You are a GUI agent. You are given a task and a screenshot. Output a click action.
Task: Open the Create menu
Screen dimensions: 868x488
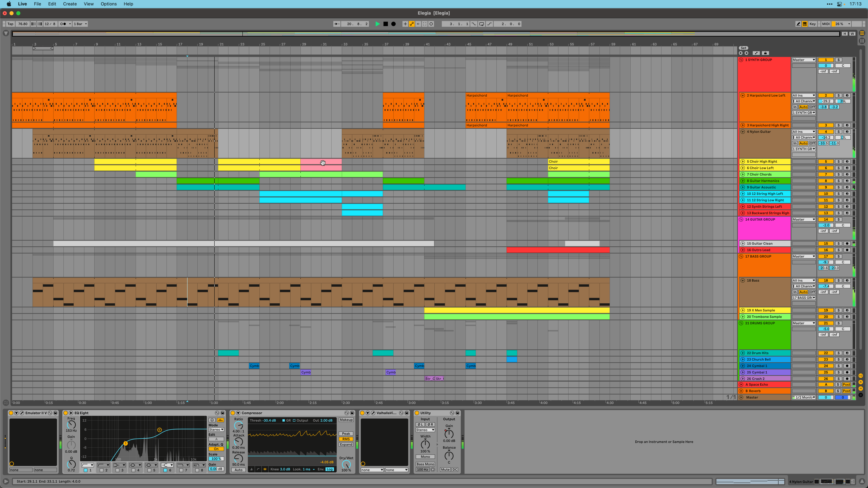(70, 4)
